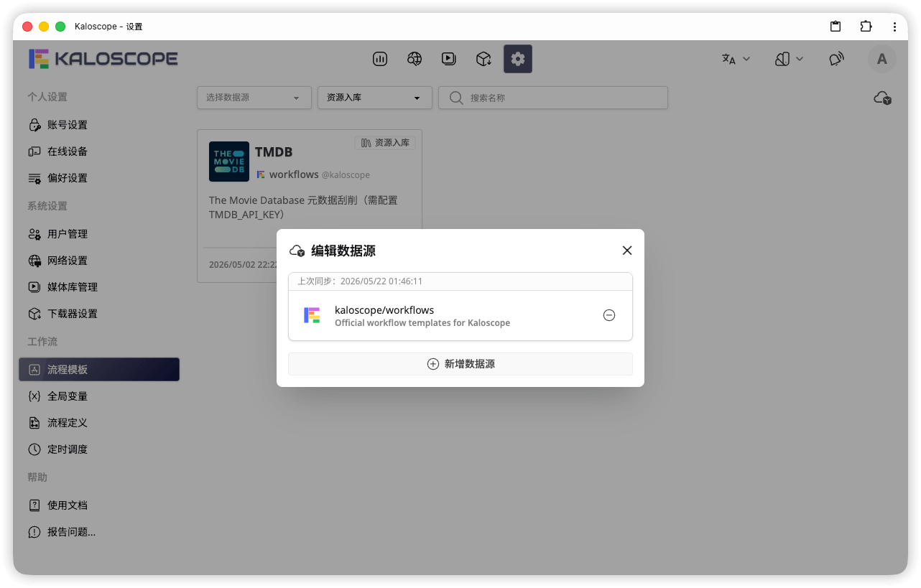Screen dimensions: 921x588
Task: Open 在线设备 in the sidebar
Action: [99, 151]
